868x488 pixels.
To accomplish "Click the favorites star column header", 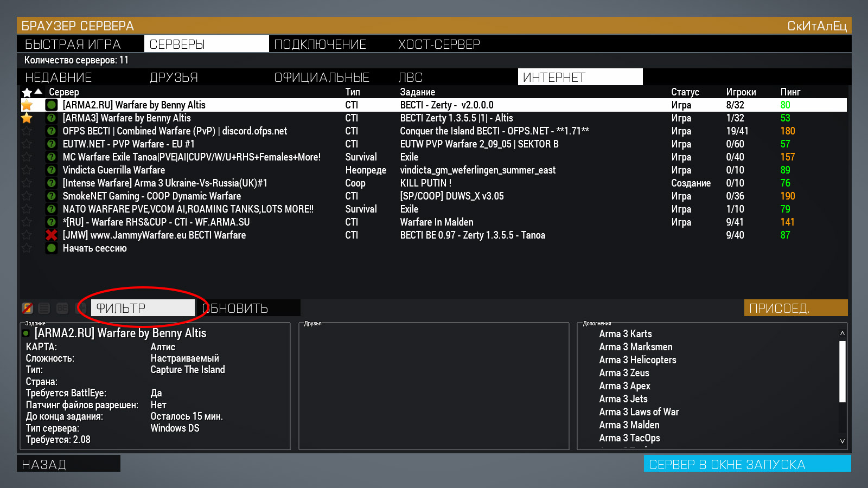I will click(27, 92).
